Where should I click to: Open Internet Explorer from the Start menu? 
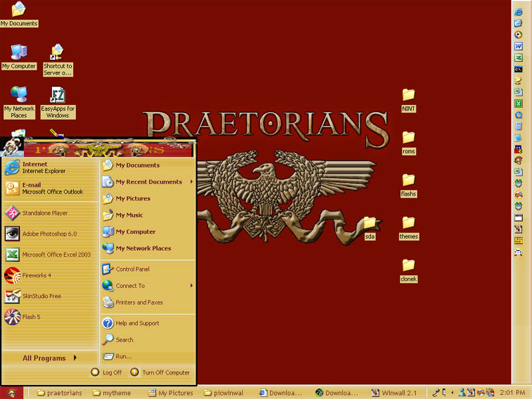(51, 168)
